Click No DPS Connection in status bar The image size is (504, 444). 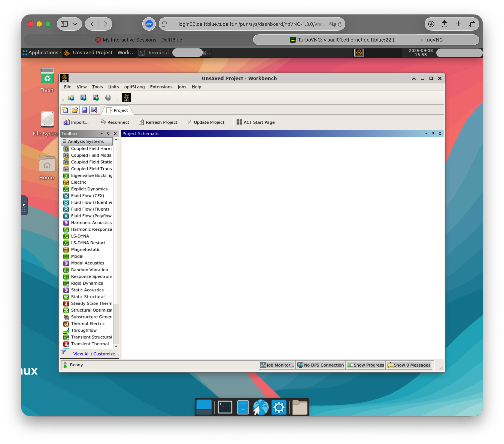pos(321,365)
